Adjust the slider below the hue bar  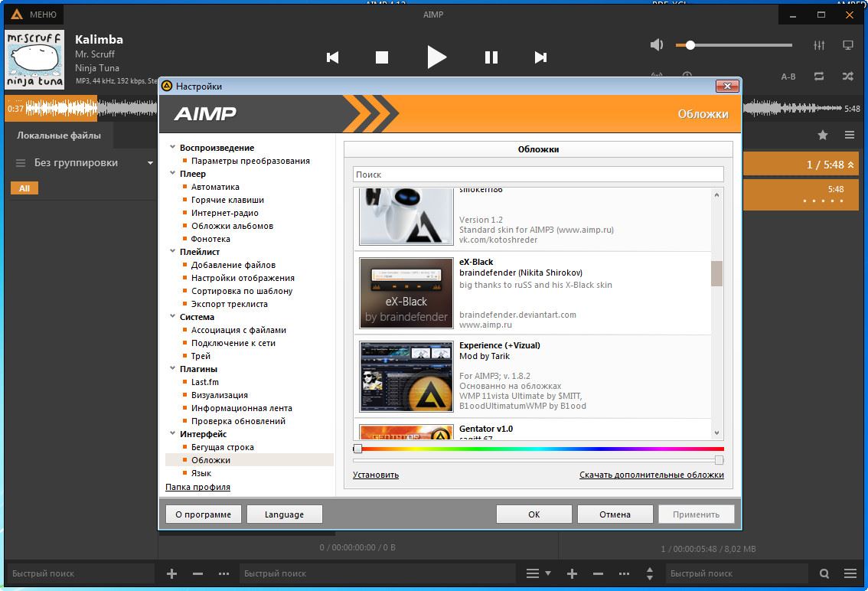[538, 460]
